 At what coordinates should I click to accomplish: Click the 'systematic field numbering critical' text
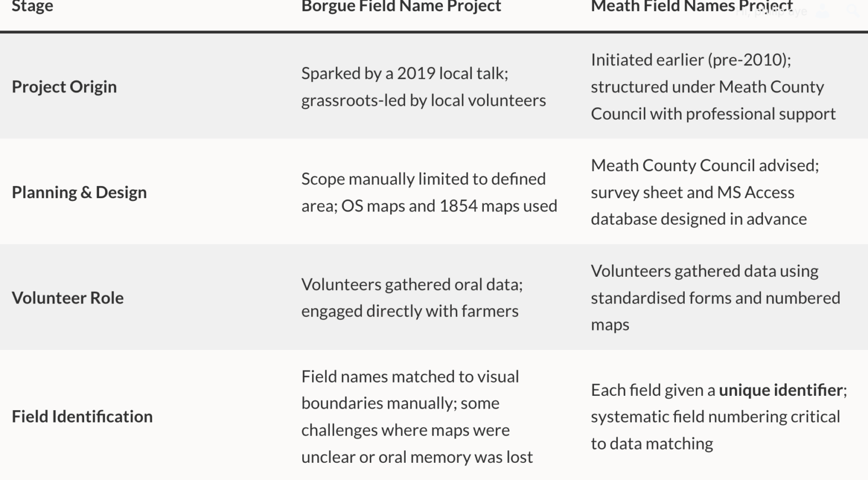coord(715,417)
